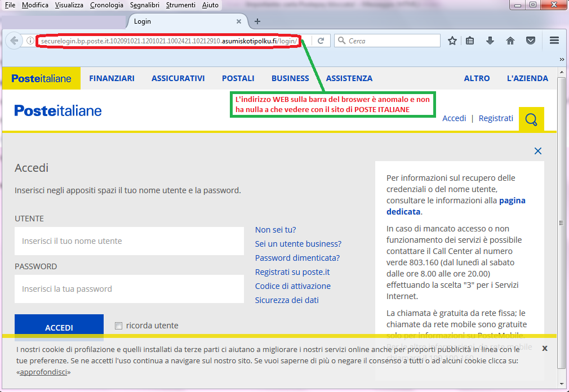The width and height of the screenshot is (569, 392).
Task: Open 'Password dimenticata?' link
Action: (297, 258)
